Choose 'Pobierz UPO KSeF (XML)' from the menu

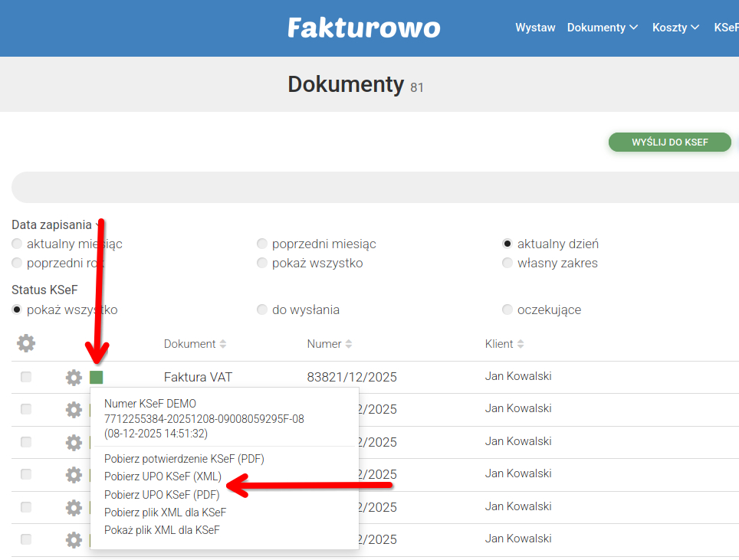pyautogui.click(x=161, y=475)
